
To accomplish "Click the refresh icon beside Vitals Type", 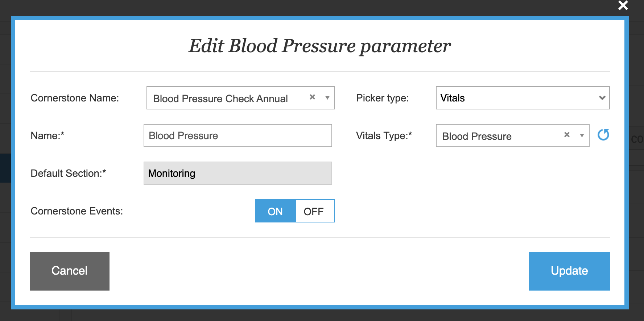I will [x=603, y=135].
